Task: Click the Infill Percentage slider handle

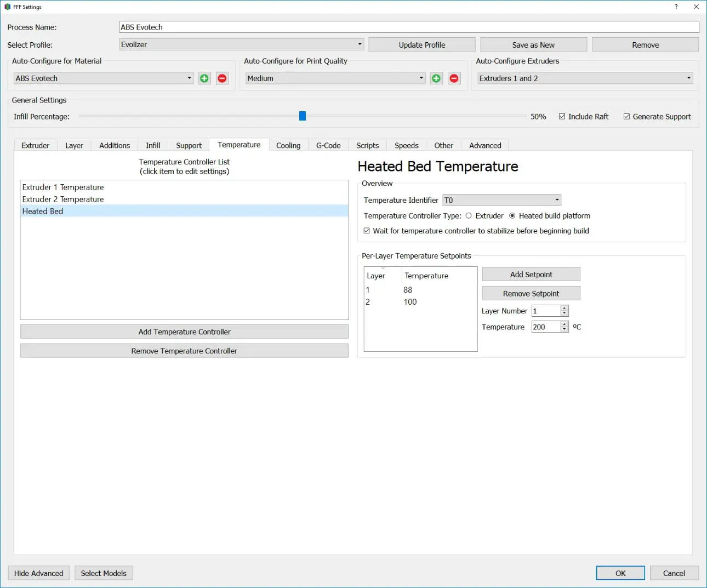Action: [303, 116]
